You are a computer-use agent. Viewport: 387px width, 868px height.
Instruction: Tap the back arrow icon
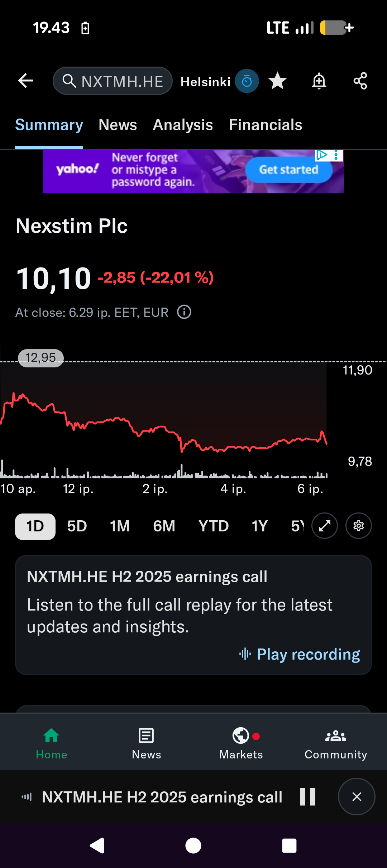click(x=25, y=81)
